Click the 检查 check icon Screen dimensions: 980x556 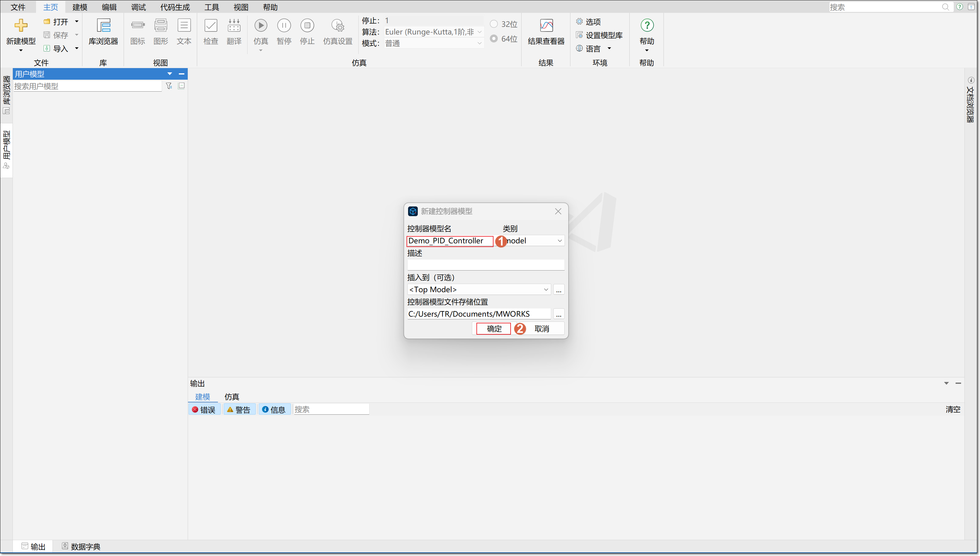click(x=210, y=26)
